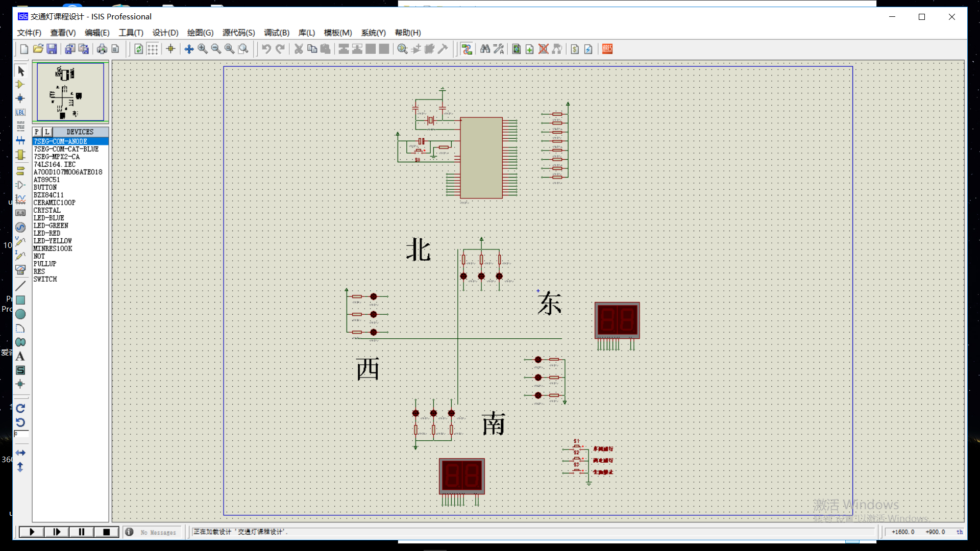The width and height of the screenshot is (980, 551).
Task: Select the Buses Mode tool
Action: 20,140
